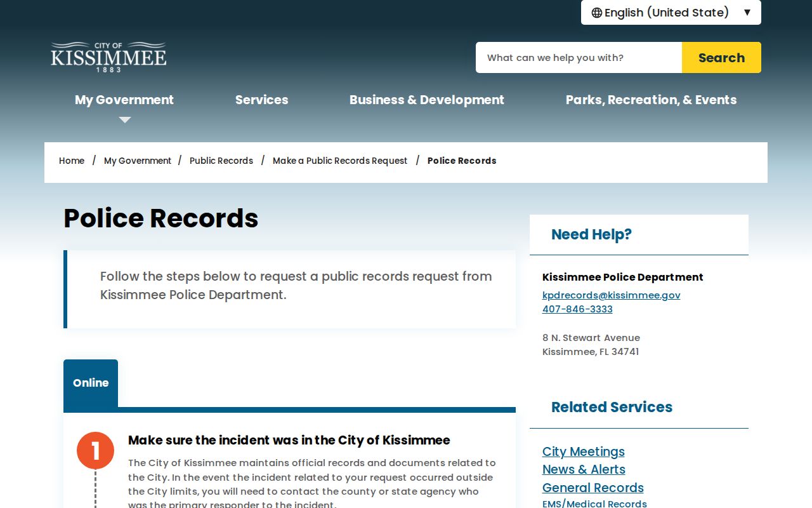Click Kissimmee Police Department text

click(x=623, y=277)
